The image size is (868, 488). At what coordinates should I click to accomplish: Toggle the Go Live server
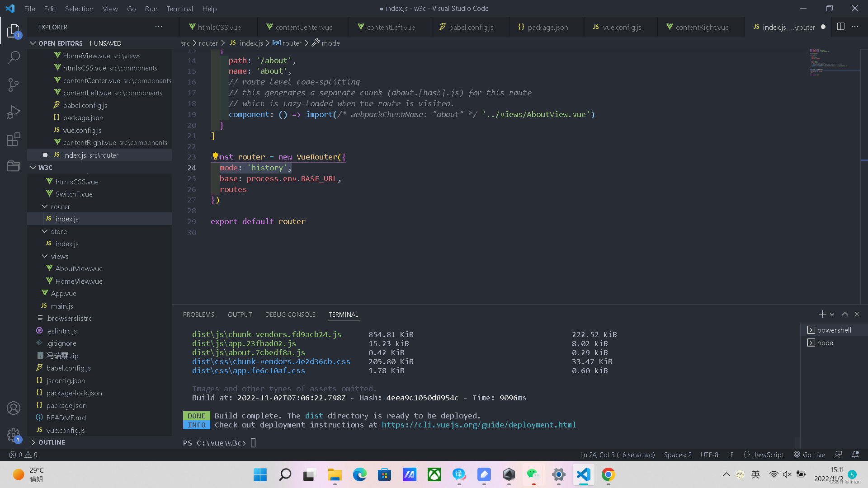click(809, 455)
